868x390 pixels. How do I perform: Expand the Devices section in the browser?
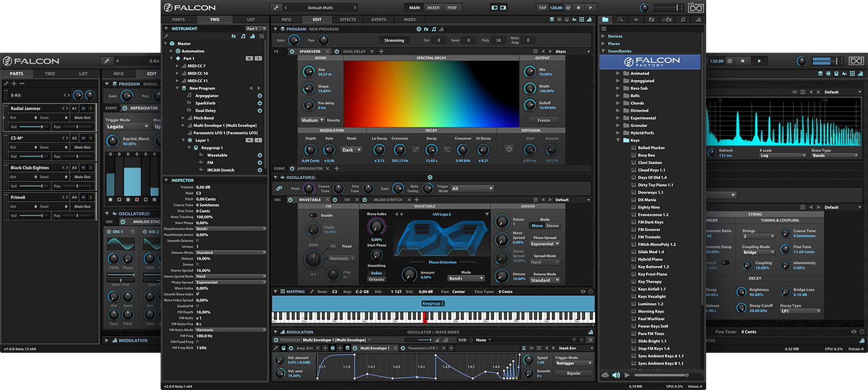click(603, 36)
